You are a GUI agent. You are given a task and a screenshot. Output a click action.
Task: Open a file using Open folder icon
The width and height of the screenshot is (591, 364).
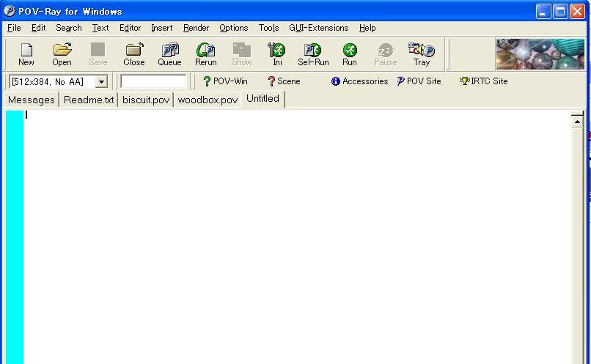pos(62,54)
